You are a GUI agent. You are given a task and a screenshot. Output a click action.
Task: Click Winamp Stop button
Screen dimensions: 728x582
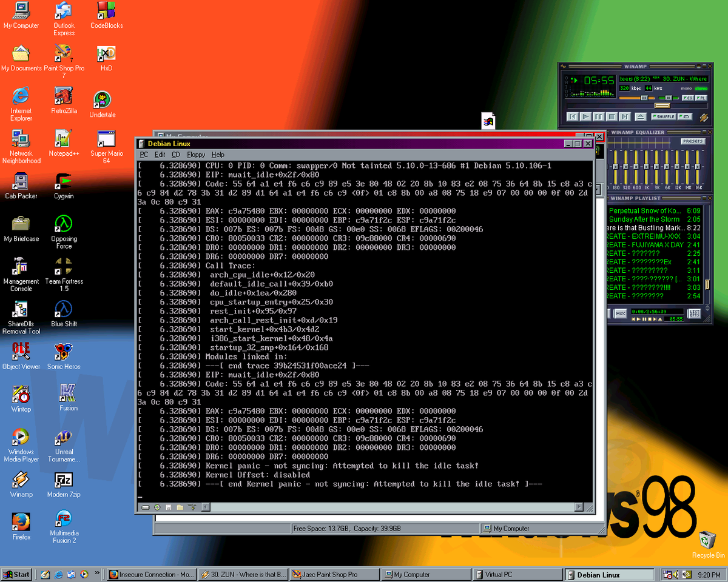[x=612, y=116]
